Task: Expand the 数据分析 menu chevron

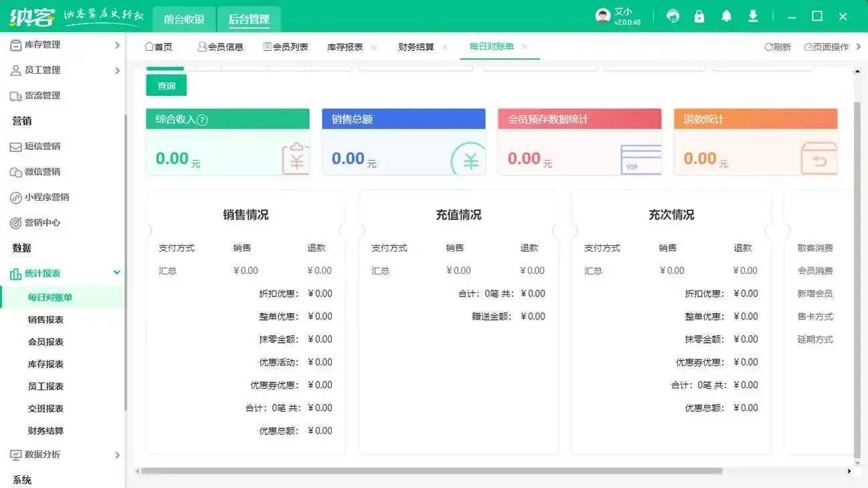Action: point(117,455)
